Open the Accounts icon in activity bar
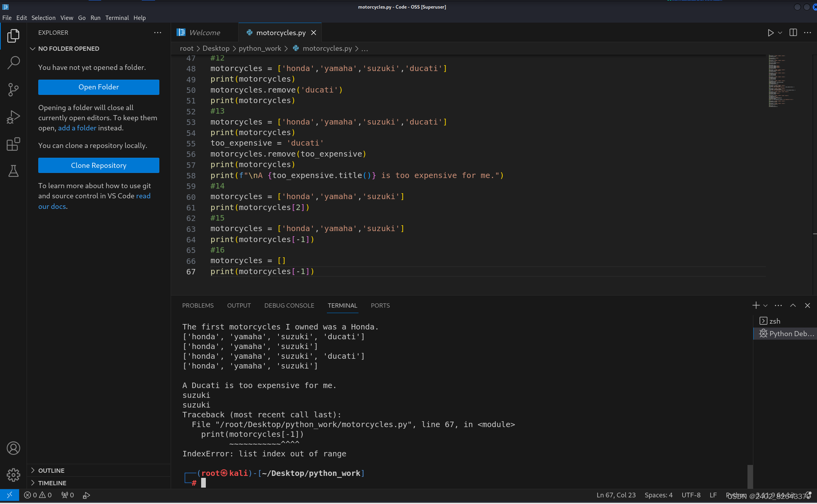The image size is (817, 504). click(13, 448)
